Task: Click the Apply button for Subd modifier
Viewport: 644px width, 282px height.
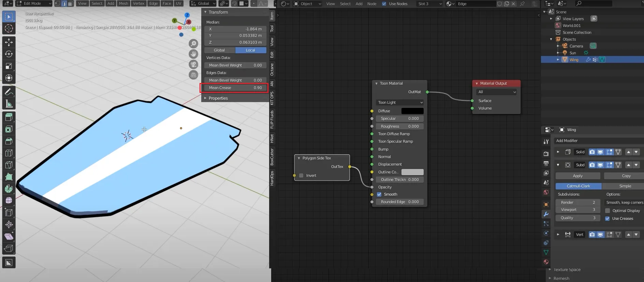Action: (x=577, y=176)
